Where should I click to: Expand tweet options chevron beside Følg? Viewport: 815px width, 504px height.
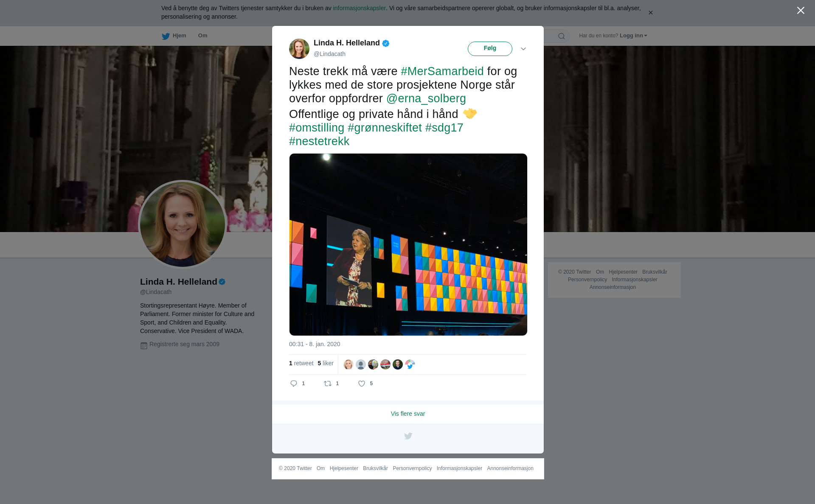523,49
